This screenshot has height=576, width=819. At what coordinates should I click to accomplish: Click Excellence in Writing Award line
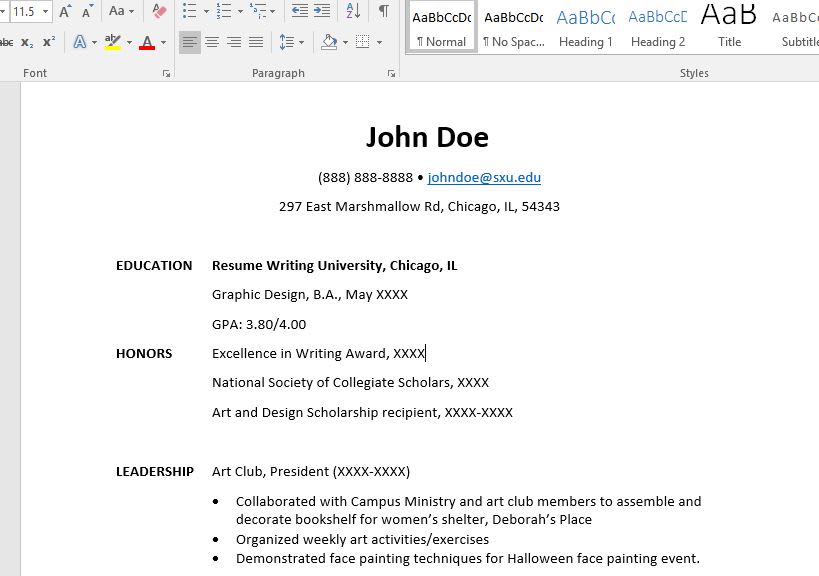tap(319, 354)
